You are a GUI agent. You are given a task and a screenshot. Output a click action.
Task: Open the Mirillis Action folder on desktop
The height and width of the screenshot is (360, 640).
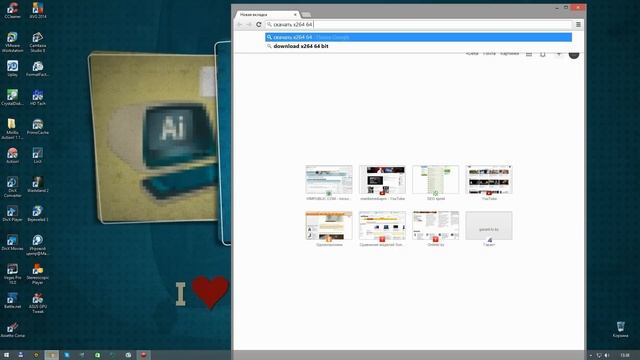12,129
